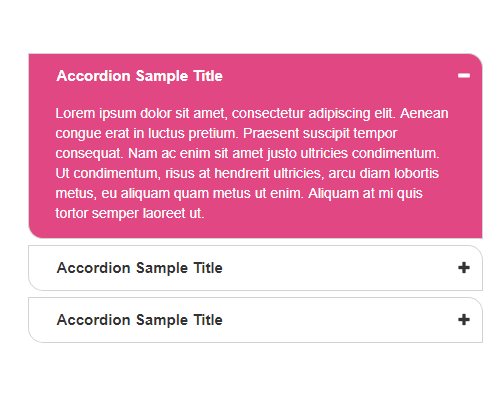
Task: Click "Praesent suscipit tempor" in the body text
Action: 320,133
